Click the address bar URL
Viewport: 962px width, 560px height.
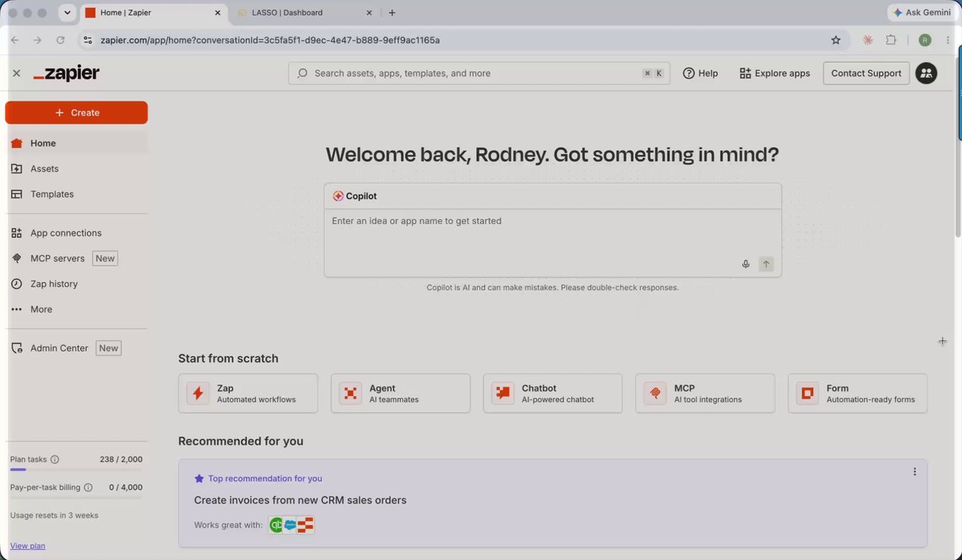[270, 40]
